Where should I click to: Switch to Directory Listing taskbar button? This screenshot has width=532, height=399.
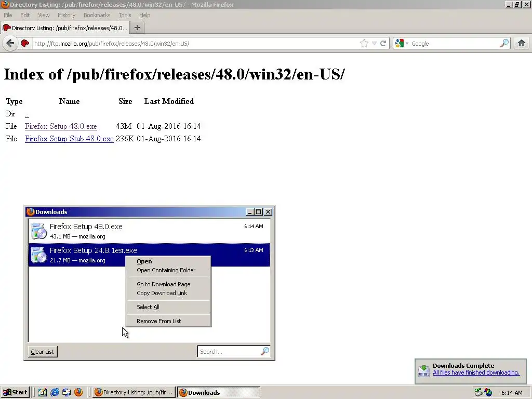pos(134,392)
